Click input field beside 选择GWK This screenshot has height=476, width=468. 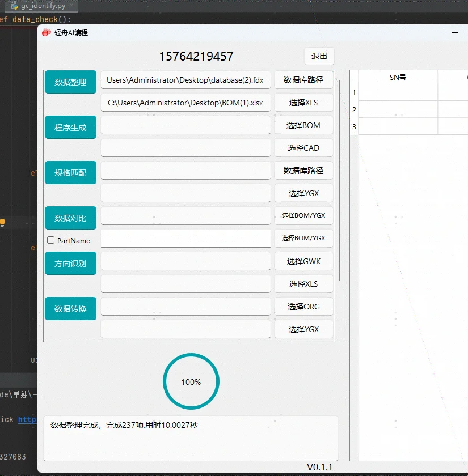point(185,261)
